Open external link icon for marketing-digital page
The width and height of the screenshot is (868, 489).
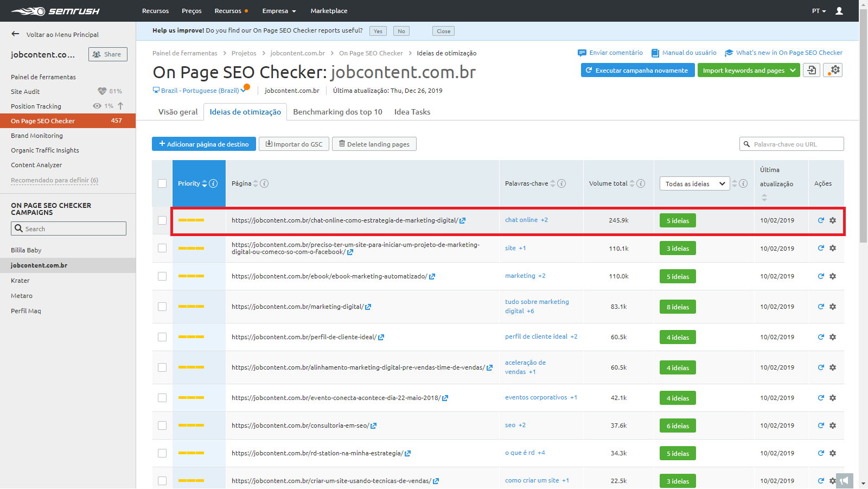(368, 307)
